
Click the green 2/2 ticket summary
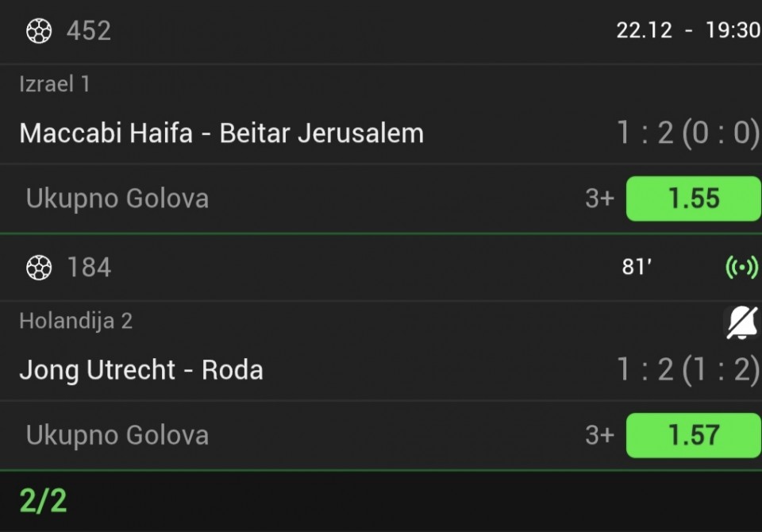click(43, 501)
